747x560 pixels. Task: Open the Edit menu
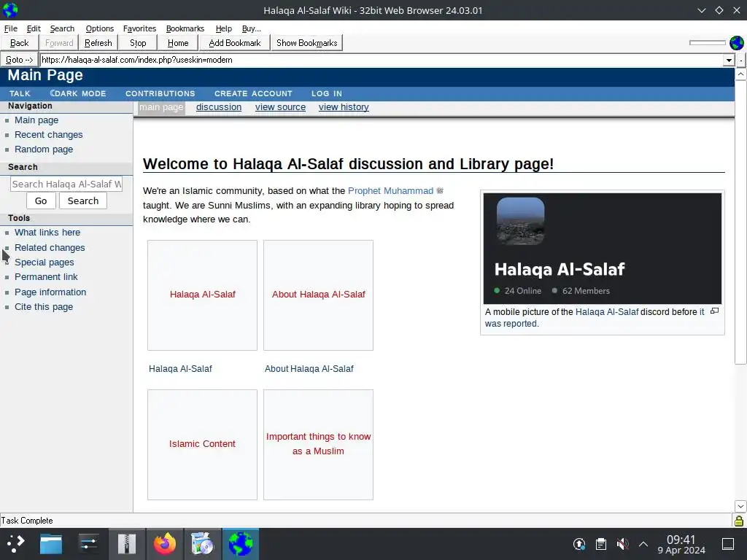click(34, 28)
